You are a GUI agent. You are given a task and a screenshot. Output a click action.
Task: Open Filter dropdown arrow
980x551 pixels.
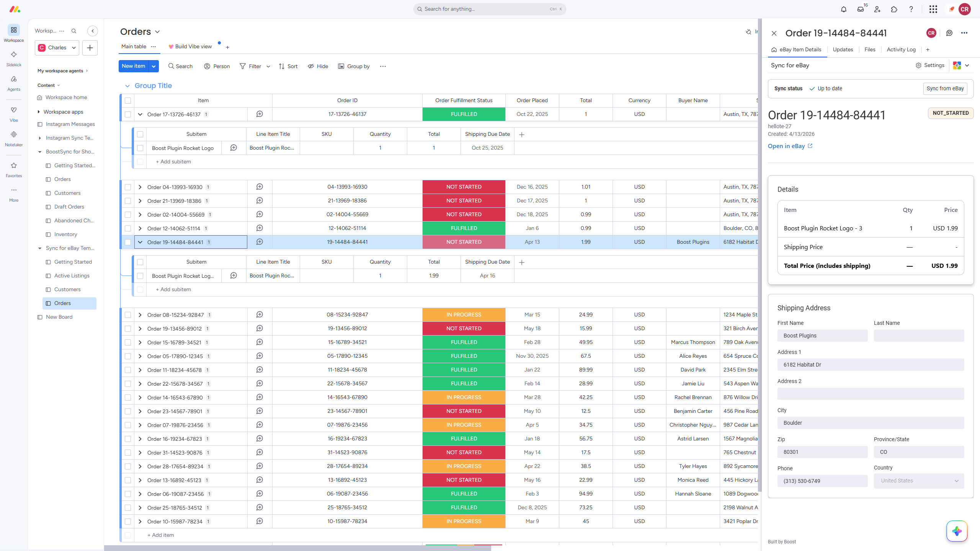[268, 66]
